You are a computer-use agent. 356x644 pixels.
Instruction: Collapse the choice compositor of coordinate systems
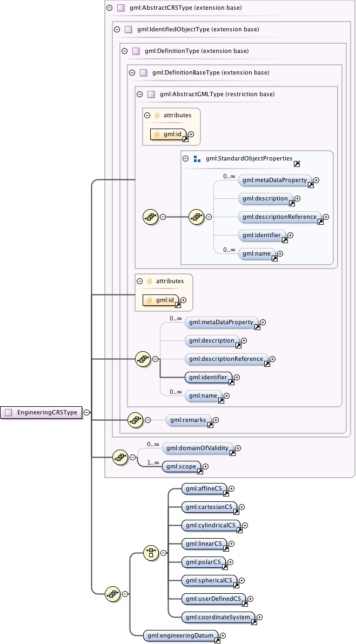point(164,553)
